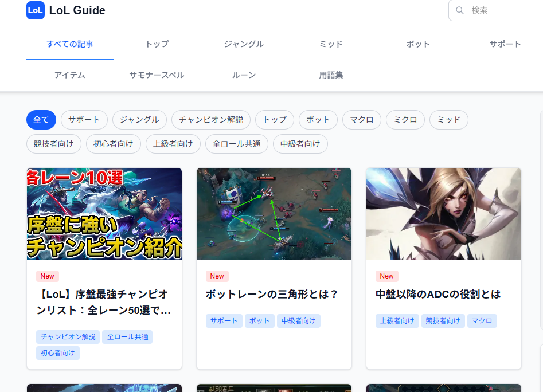Toggle the マクロ filter chip

click(362, 120)
